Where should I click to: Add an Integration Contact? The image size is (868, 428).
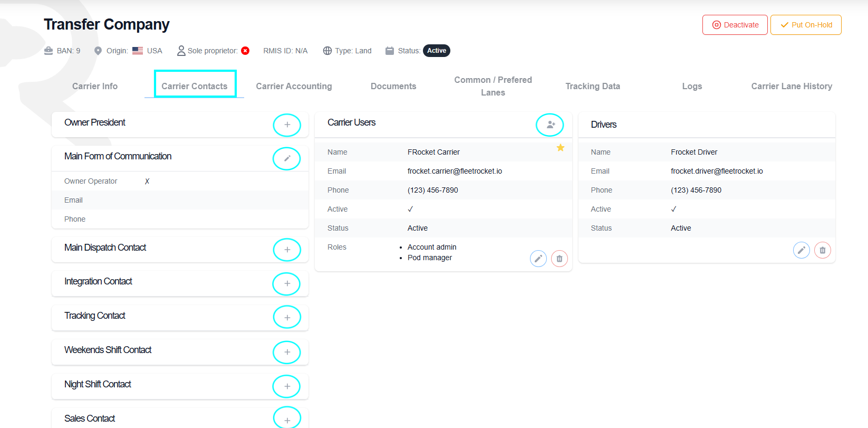287,284
